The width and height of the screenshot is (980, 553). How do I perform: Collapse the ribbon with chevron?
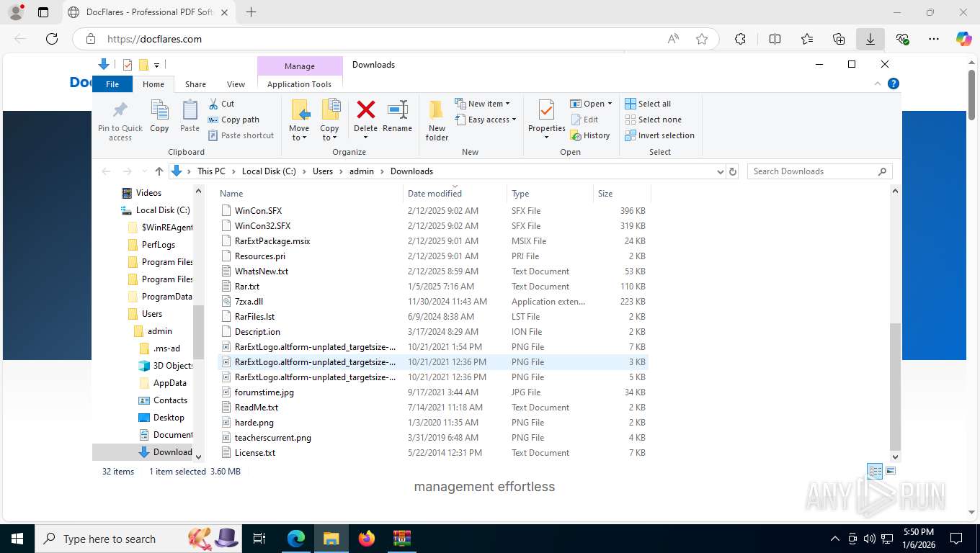[x=878, y=84]
